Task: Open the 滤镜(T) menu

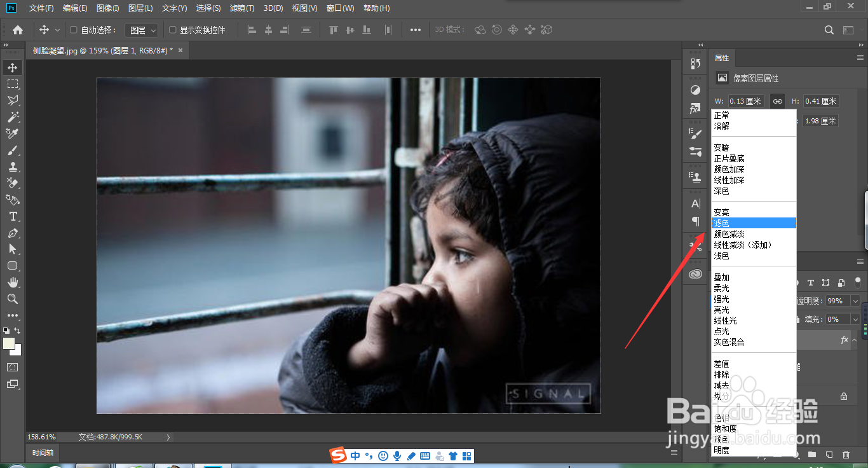Action: [242, 8]
